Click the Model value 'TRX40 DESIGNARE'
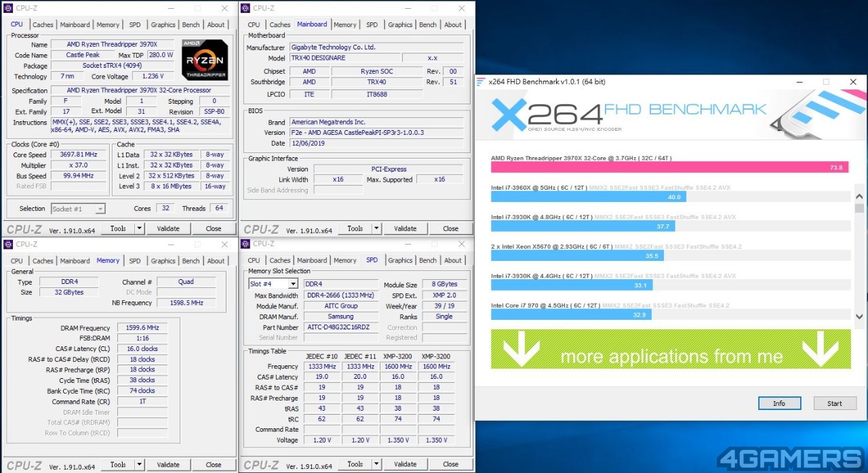Screen dimensions: 868x473 (x=345, y=58)
